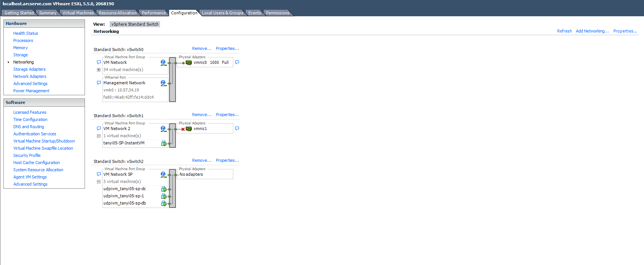The height and width of the screenshot is (265, 644).
Task: Click the Refresh link
Action: point(564,31)
